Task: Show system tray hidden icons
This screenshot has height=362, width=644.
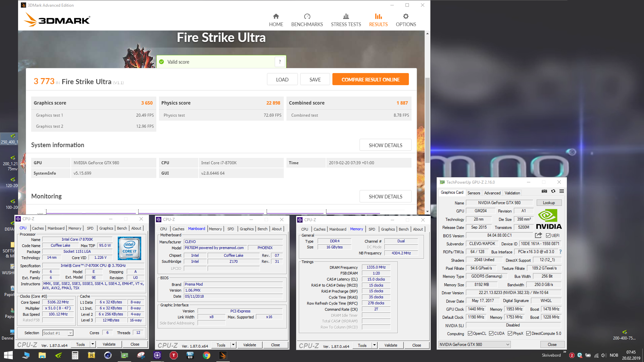Action: pyautogui.click(x=565, y=352)
